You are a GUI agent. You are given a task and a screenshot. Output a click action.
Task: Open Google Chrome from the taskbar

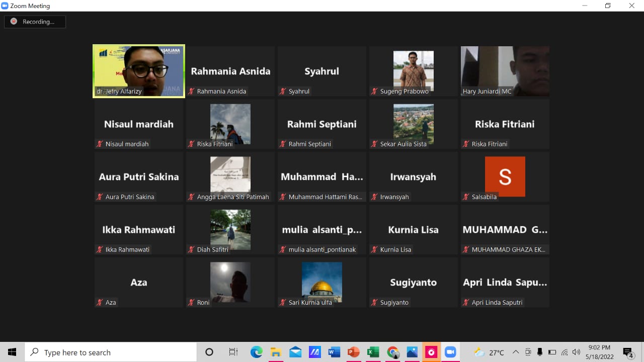pos(393,352)
